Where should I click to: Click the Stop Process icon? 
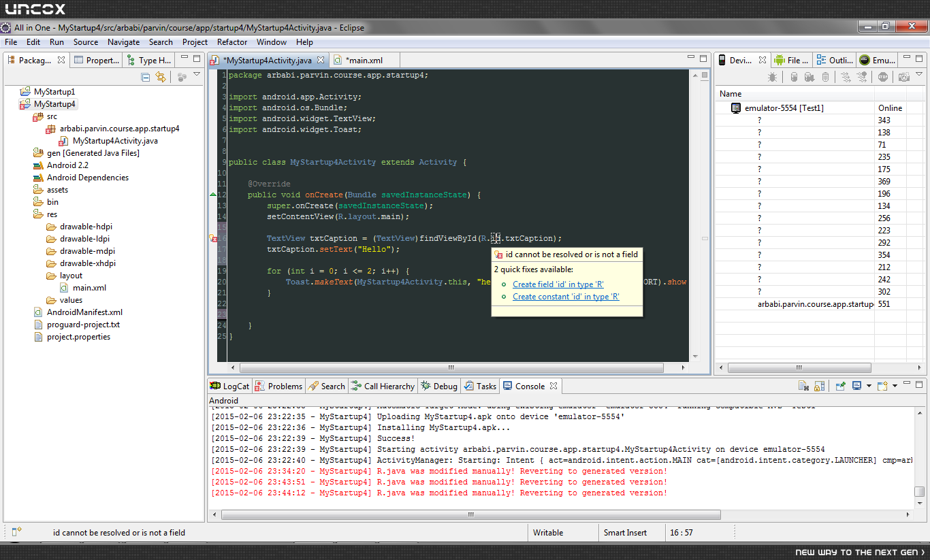tap(883, 78)
